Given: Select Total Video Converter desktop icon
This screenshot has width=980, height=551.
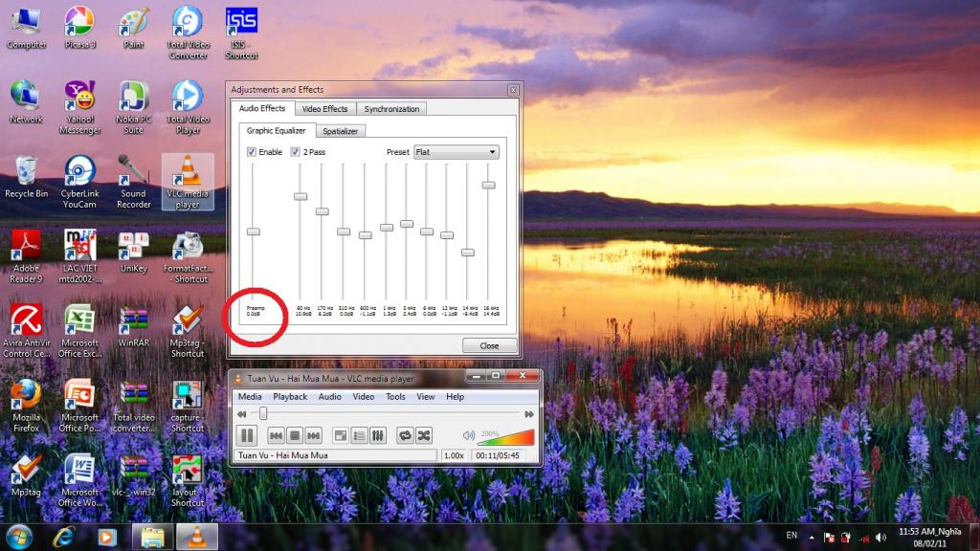Looking at the screenshot, I should [x=188, y=33].
